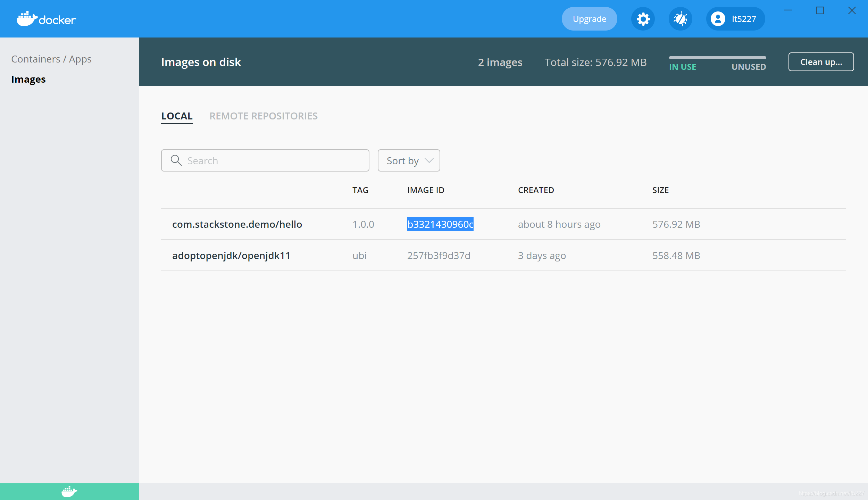Click tag 1.0.0
The height and width of the screenshot is (500, 868).
pyautogui.click(x=363, y=224)
